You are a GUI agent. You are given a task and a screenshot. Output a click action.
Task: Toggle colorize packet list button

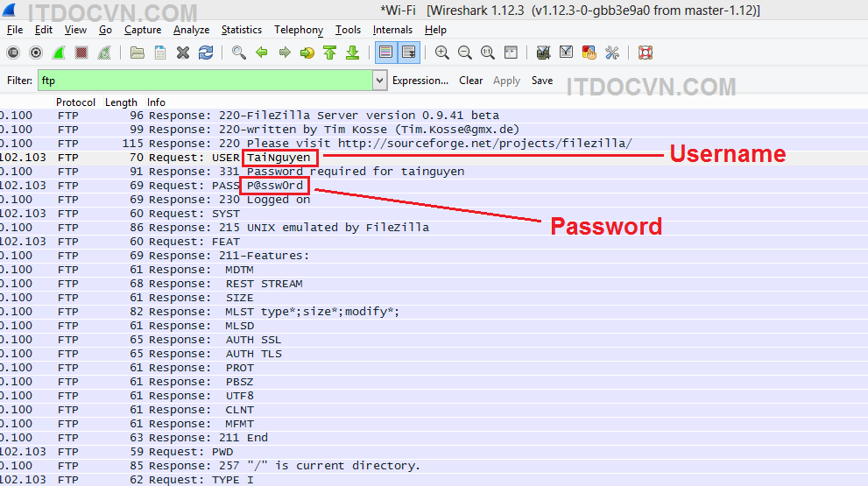tap(385, 53)
